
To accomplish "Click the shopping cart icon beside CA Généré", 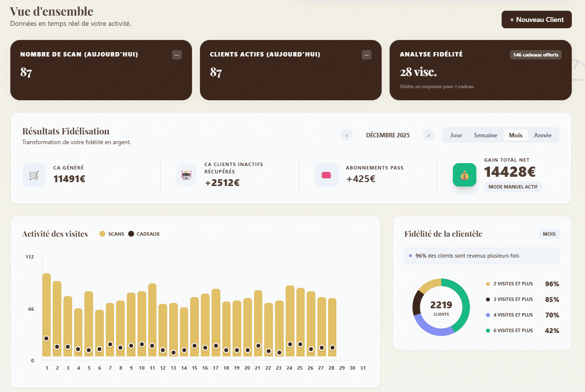I will [x=34, y=175].
